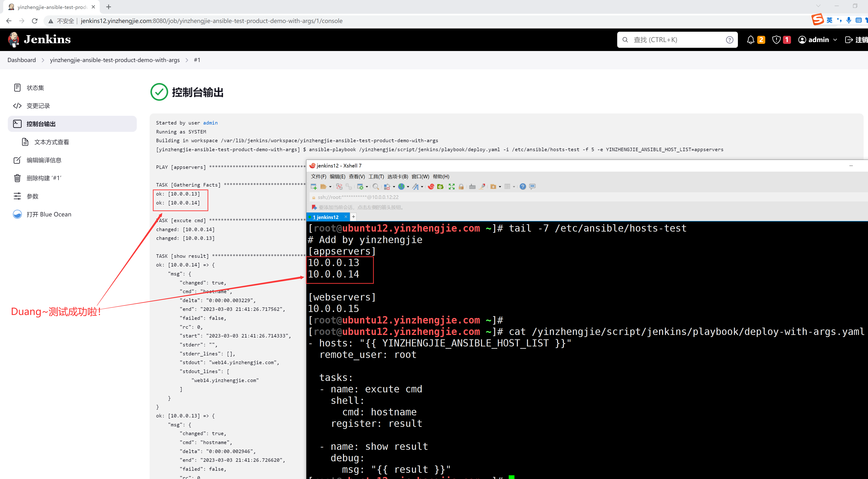Screen dimensions: 868x479
Task: Expand the open folder dropdown arrow
Action: [330, 187]
